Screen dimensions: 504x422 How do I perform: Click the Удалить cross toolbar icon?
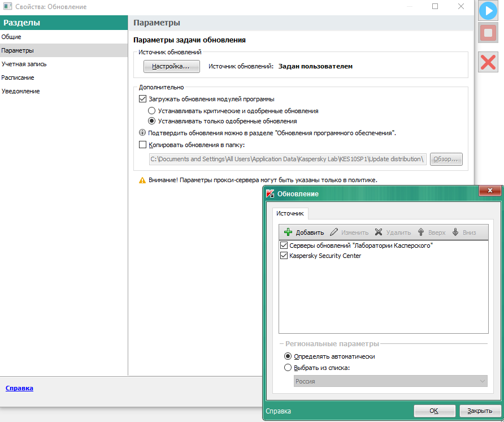(379, 232)
